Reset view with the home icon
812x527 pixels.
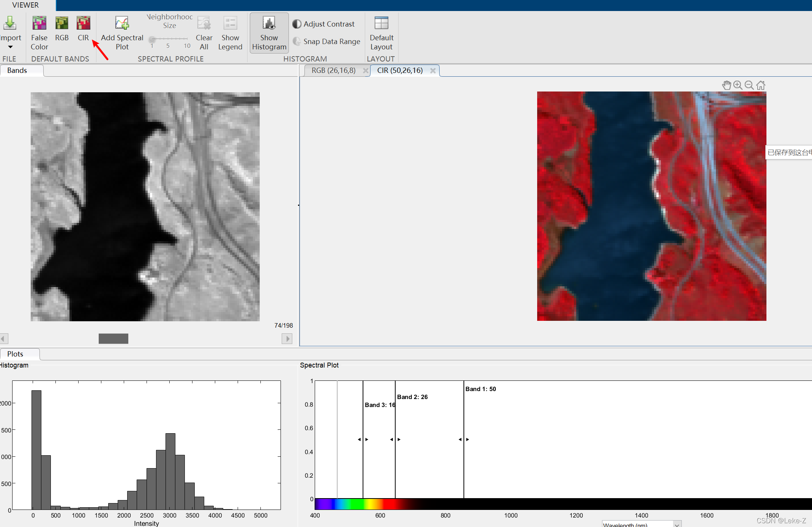(x=761, y=85)
